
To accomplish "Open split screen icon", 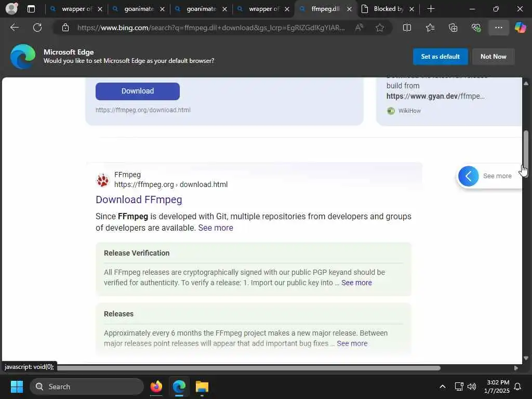I will 407,28.
